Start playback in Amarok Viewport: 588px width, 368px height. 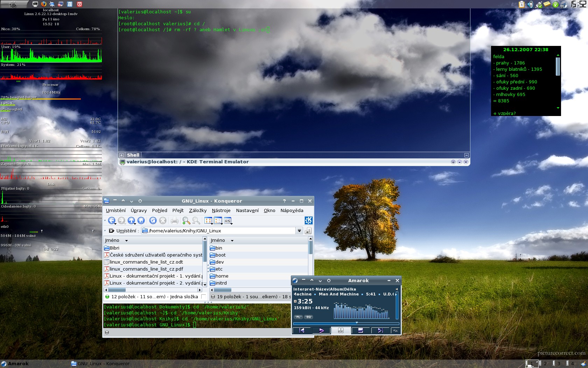pyautogui.click(x=321, y=330)
